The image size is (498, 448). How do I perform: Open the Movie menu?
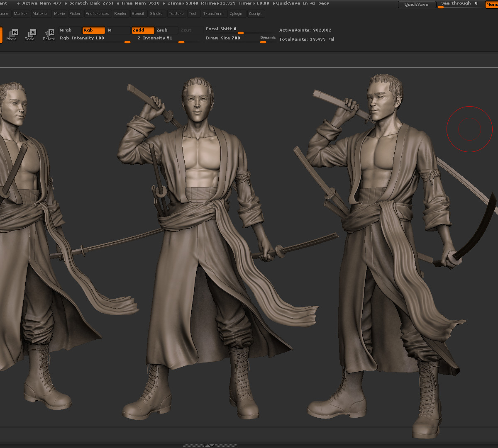(59, 14)
